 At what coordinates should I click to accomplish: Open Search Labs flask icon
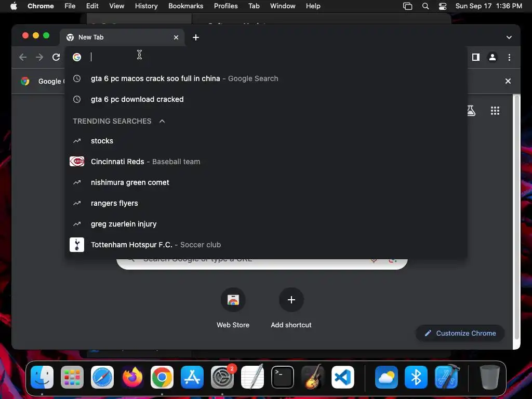(471, 111)
